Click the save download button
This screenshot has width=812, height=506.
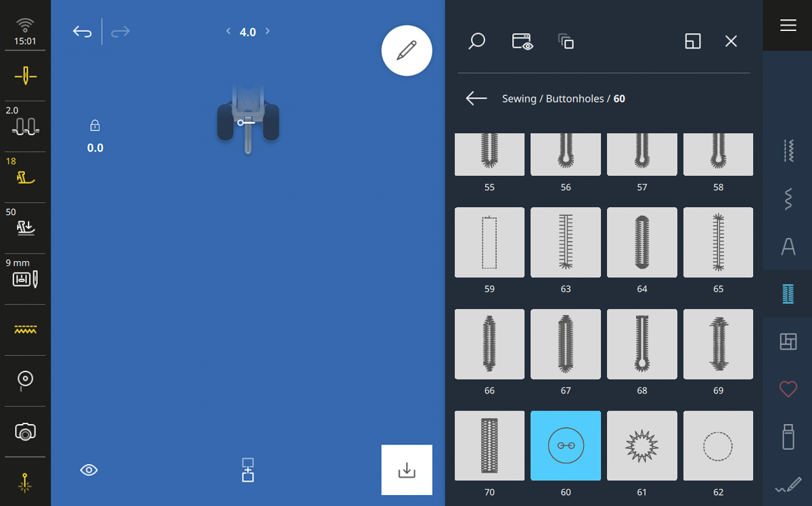(x=407, y=469)
